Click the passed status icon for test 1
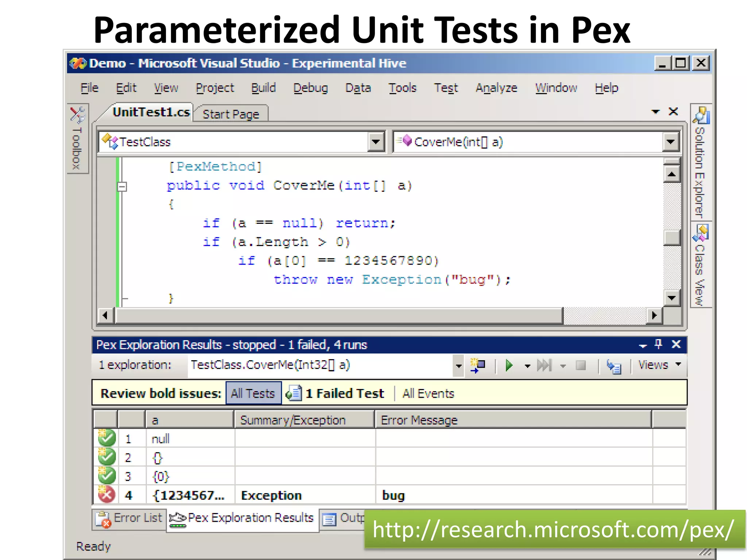 [x=107, y=438]
